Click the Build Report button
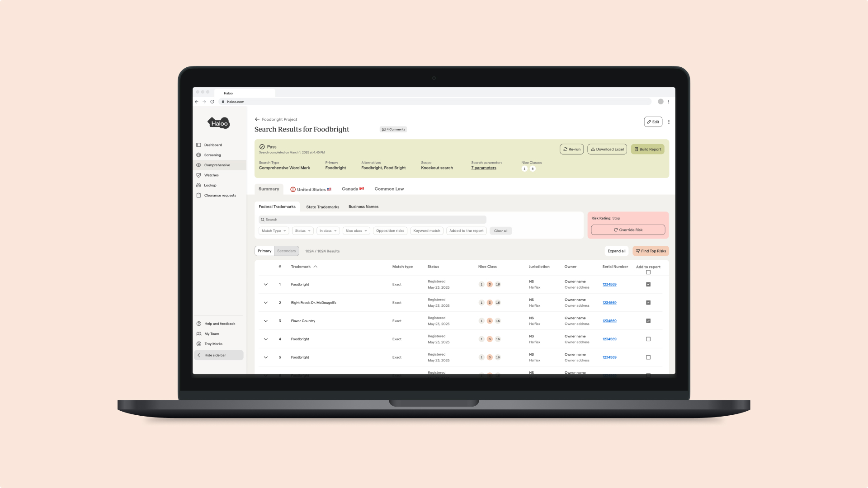868x488 pixels. 647,149
